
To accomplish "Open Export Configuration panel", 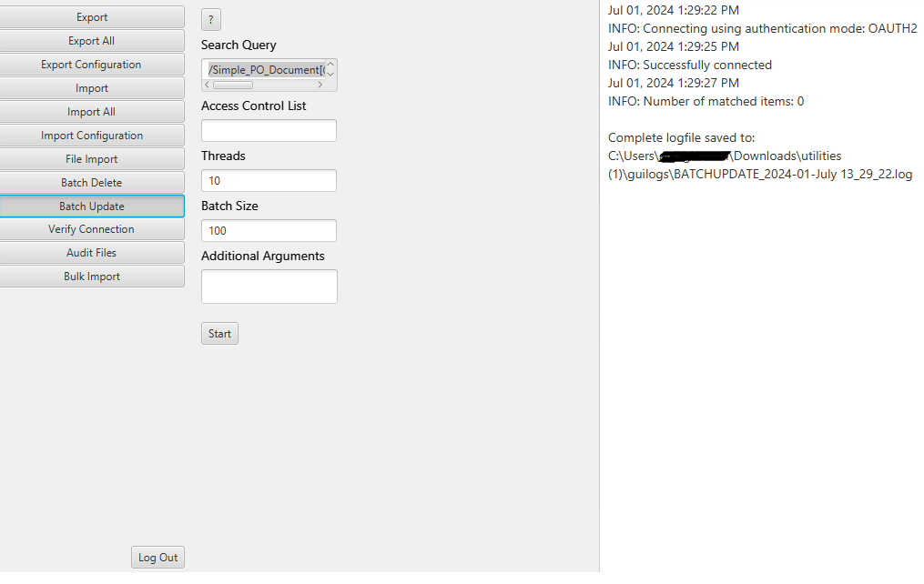I will click(92, 65).
